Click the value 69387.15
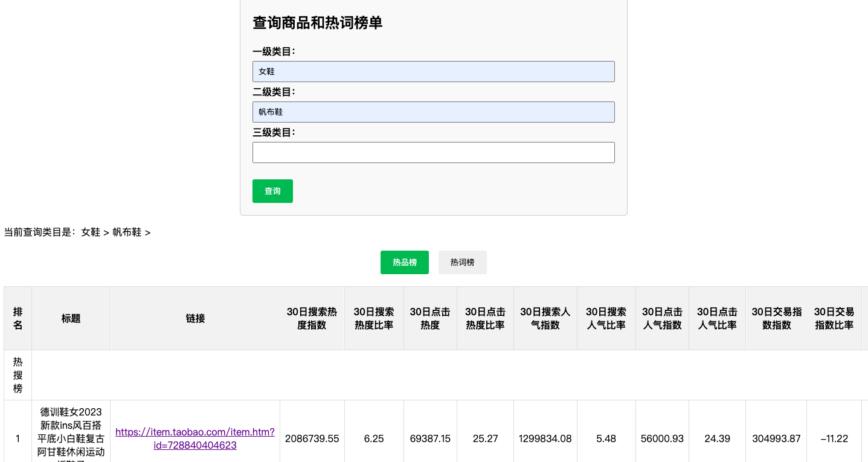Screen dimensions: 868x462 [430, 438]
